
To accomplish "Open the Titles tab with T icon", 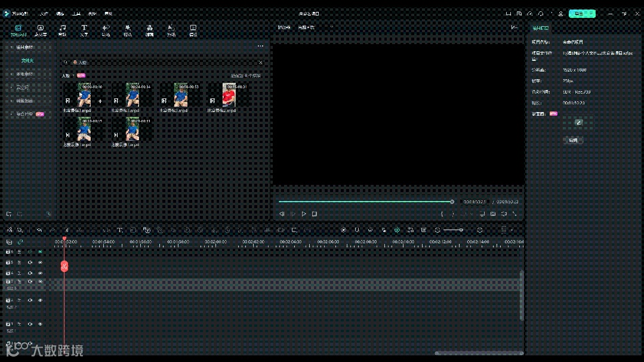I will coord(84,30).
